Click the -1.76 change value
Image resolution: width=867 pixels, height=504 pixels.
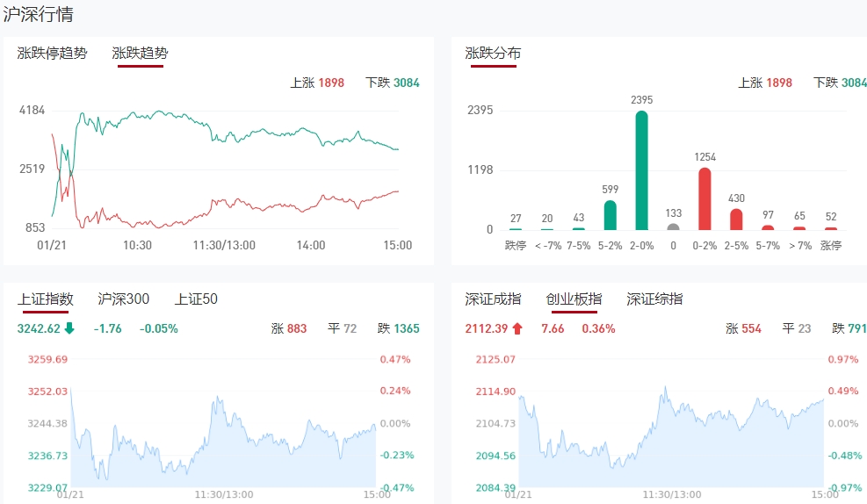pyautogui.click(x=108, y=328)
